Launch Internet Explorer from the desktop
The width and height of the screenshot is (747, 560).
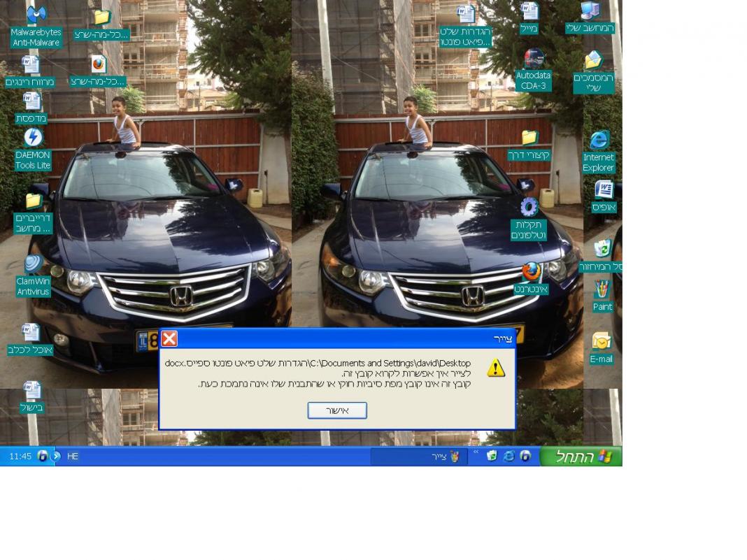click(599, 141)
